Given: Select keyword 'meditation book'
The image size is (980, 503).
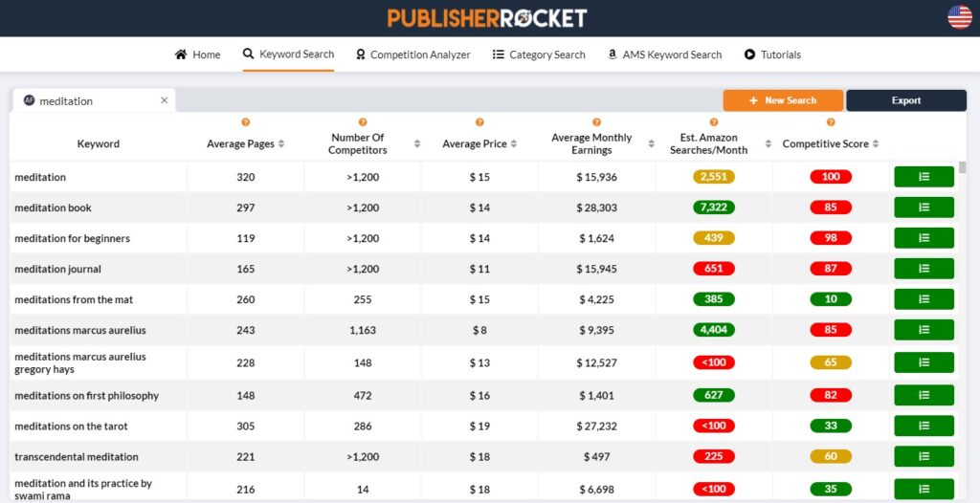Looking at the screenshot, I should point(54,208).
